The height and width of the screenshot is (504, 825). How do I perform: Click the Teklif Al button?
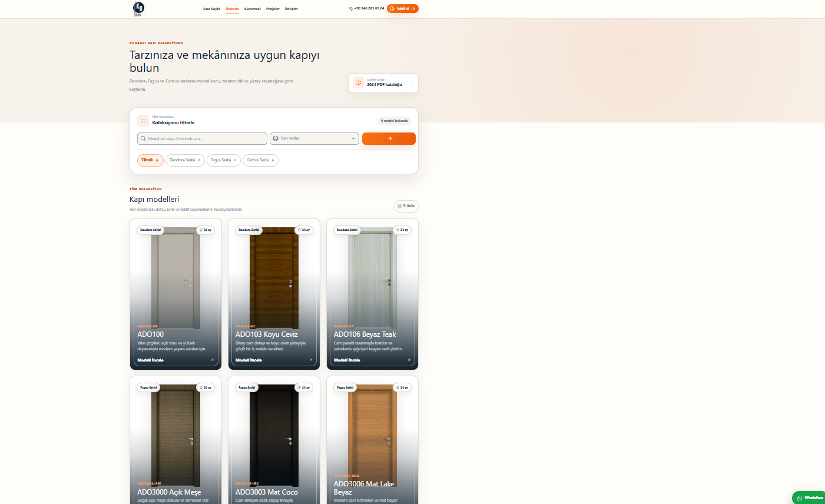click(403, 9)
